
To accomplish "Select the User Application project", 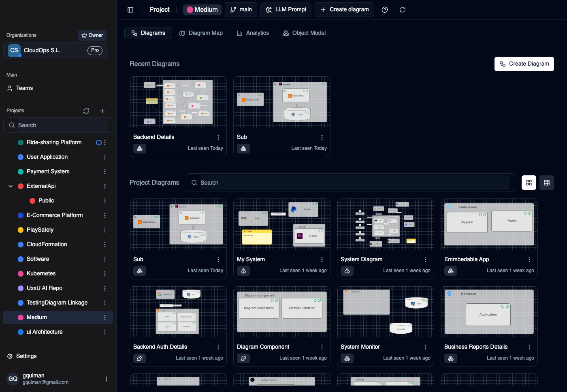I will point(47,157).
